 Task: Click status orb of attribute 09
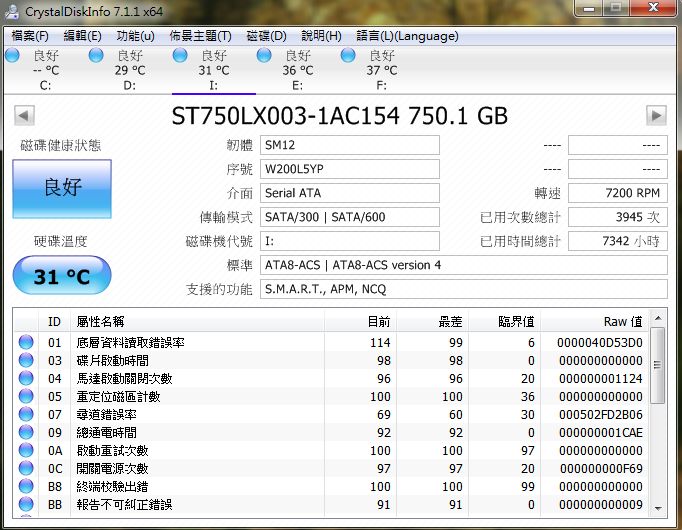tap(26, 433)
